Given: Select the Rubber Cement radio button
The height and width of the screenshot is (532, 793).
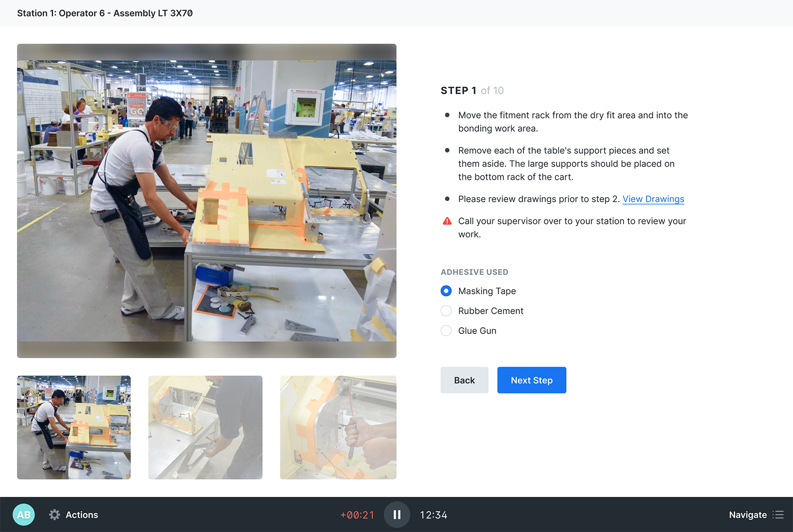Looking at the screenshot, I should [446, 311].
